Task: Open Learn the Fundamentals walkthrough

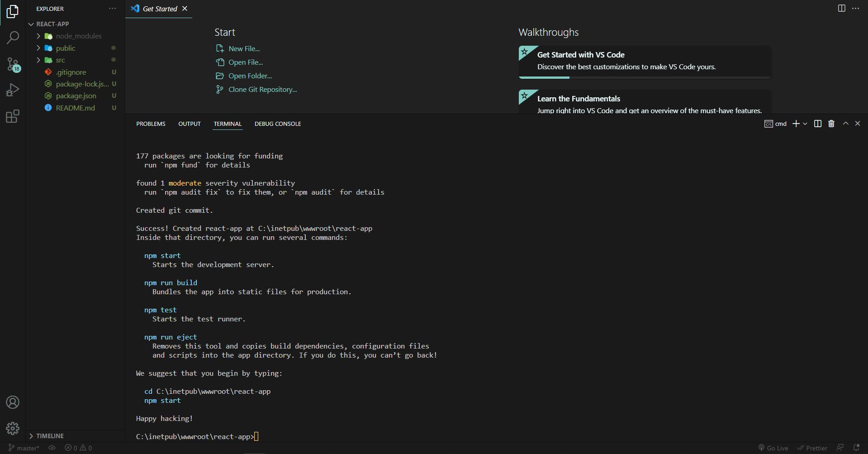Action: click(x=645, y=102)
